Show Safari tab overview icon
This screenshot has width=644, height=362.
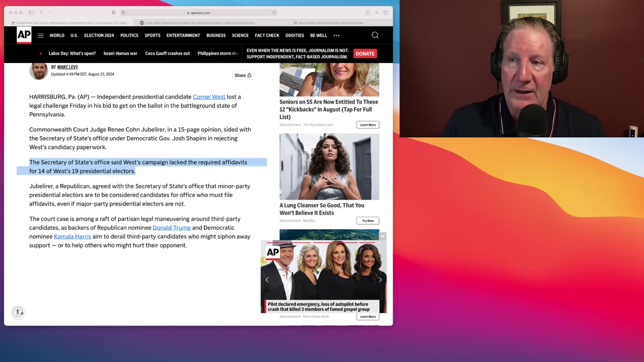pos(386,13)
